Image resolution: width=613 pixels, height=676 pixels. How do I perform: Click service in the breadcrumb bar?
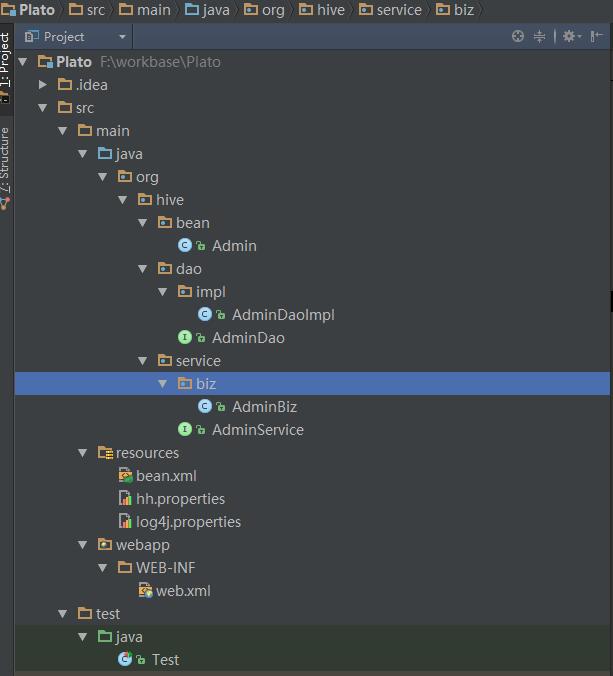(390, 9)
